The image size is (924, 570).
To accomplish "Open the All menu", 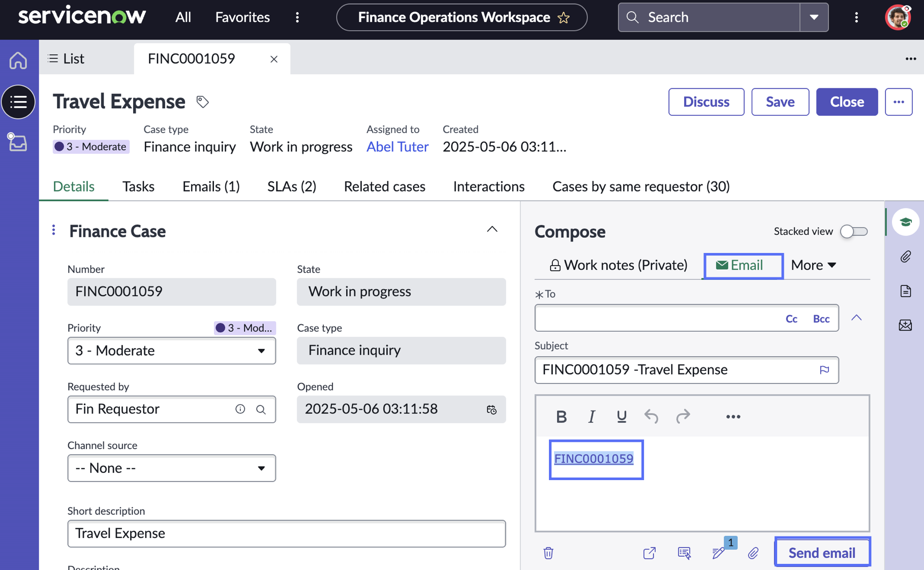I will [183, 17].
